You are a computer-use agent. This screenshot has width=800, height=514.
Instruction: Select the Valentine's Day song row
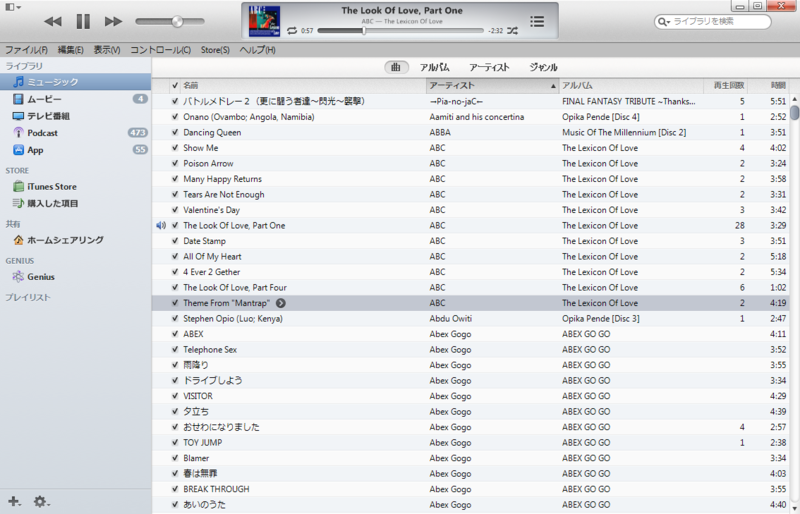pos(470,210)
